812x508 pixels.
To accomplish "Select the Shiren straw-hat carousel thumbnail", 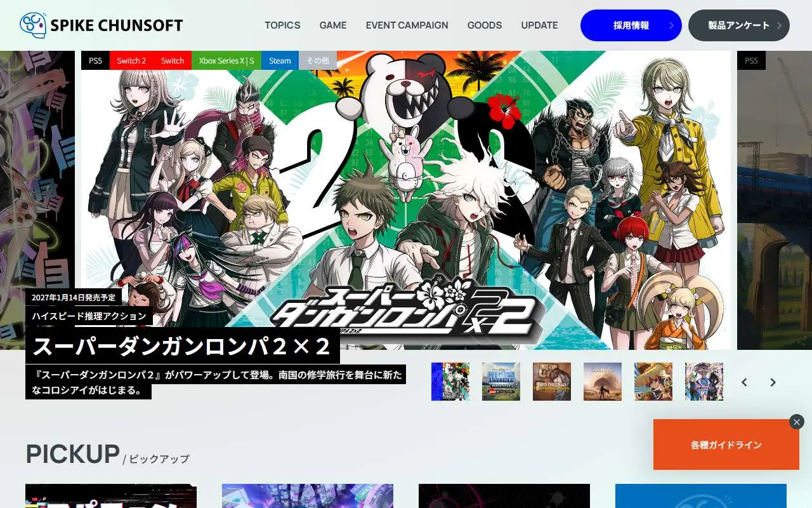I will pyautogui.click(x=653, y=382).
